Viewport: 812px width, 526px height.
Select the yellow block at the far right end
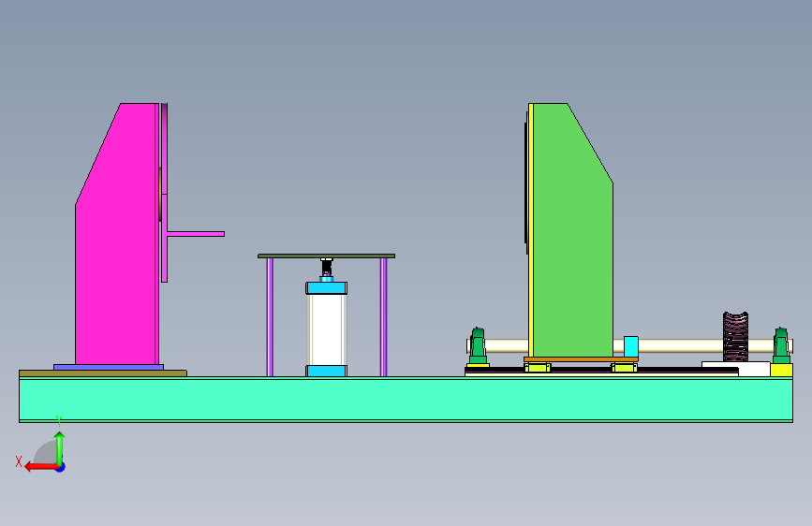click(x=781, y=371)
